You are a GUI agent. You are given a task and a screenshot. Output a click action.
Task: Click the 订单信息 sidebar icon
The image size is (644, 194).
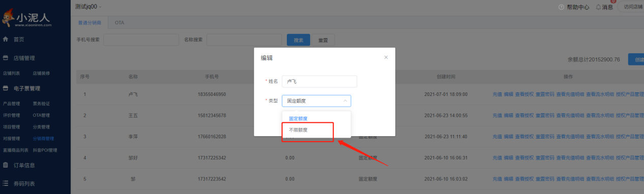6,165
